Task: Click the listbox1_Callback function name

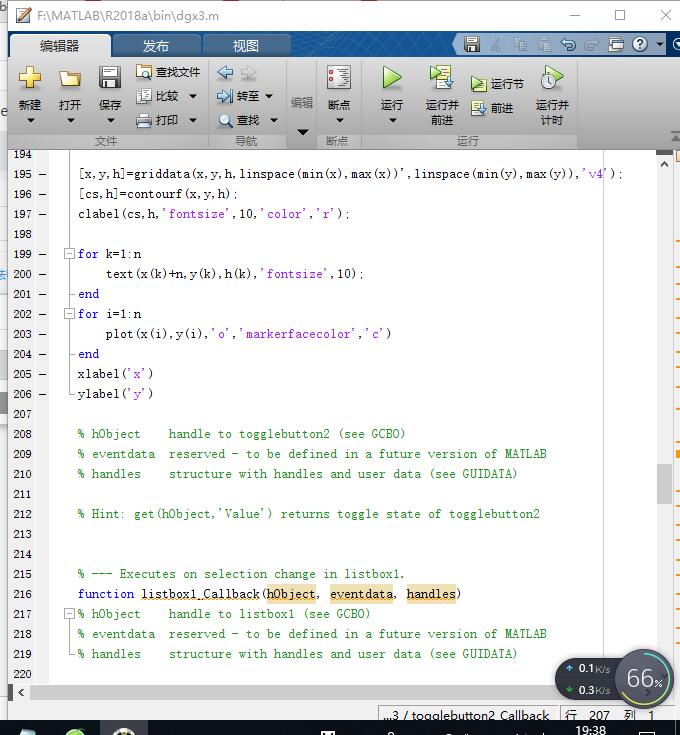Action: (x=201, y=594)
